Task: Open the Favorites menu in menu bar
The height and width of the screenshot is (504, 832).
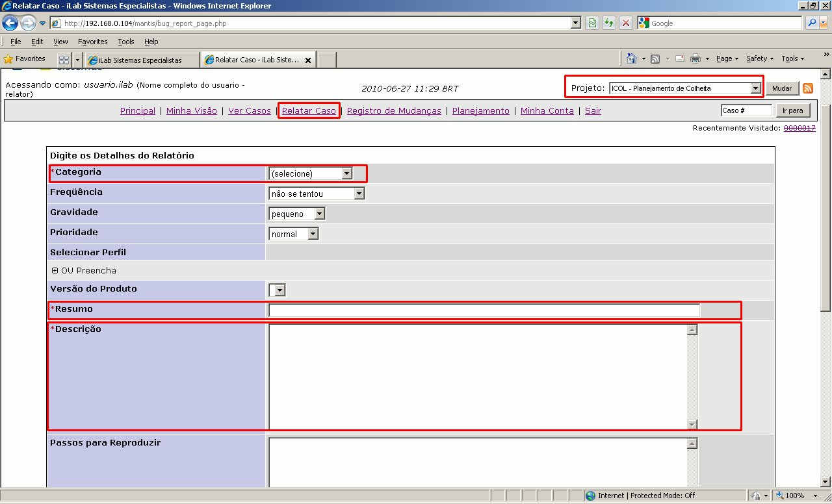Action: point(93,42)
